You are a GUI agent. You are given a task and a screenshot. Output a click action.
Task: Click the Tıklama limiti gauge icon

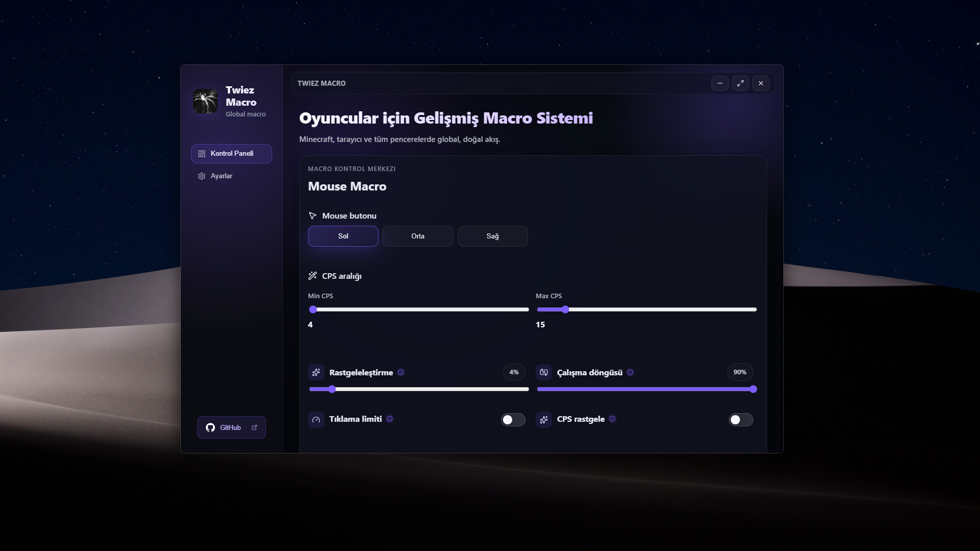click(316, 419)
